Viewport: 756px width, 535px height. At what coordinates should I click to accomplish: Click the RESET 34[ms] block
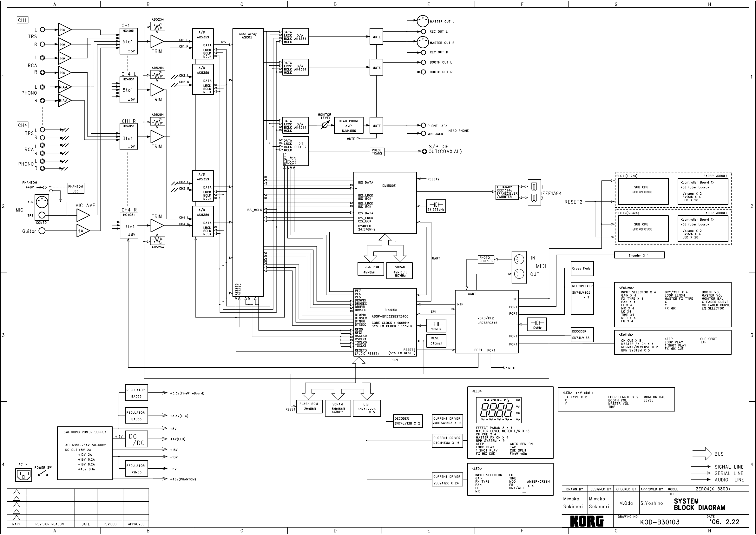tap(436, 341)
